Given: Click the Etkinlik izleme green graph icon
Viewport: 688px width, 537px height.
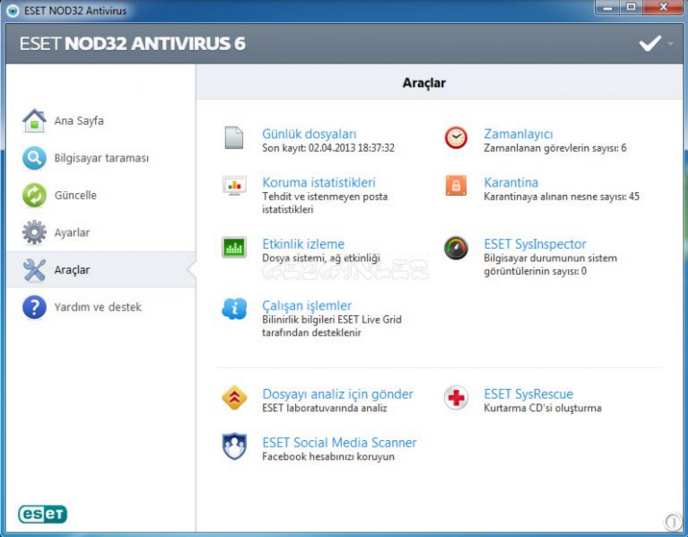Looking at the screenshot, I should (x=234, y=248).
